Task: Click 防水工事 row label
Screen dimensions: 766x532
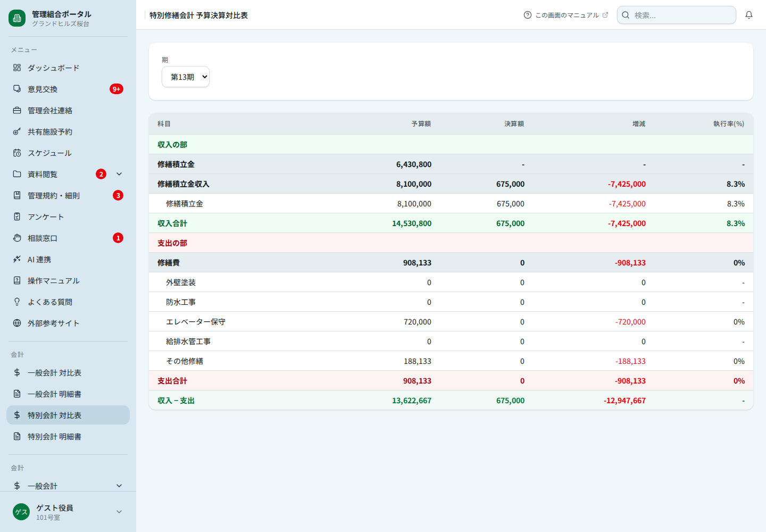Action: (x=181, y=302)
